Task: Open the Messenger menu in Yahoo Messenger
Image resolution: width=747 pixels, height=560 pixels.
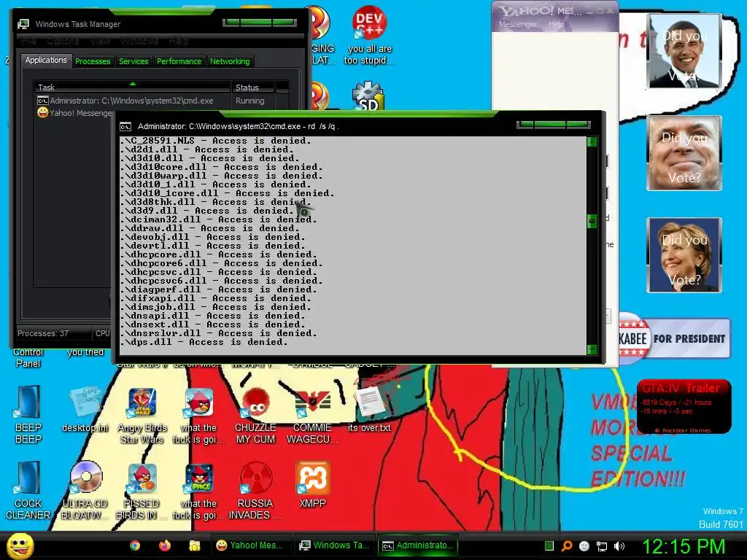Action: pyautogui.click(x=518, y=24)
